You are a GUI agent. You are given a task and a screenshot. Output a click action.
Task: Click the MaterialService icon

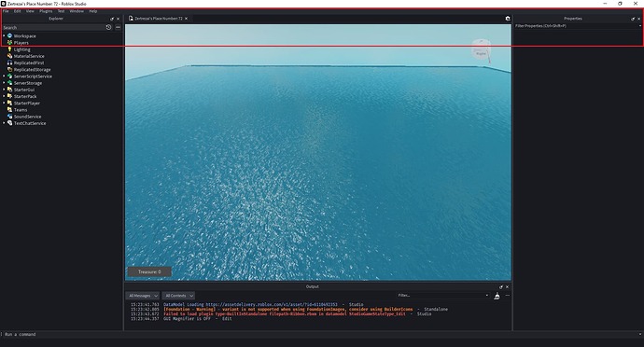10,56
